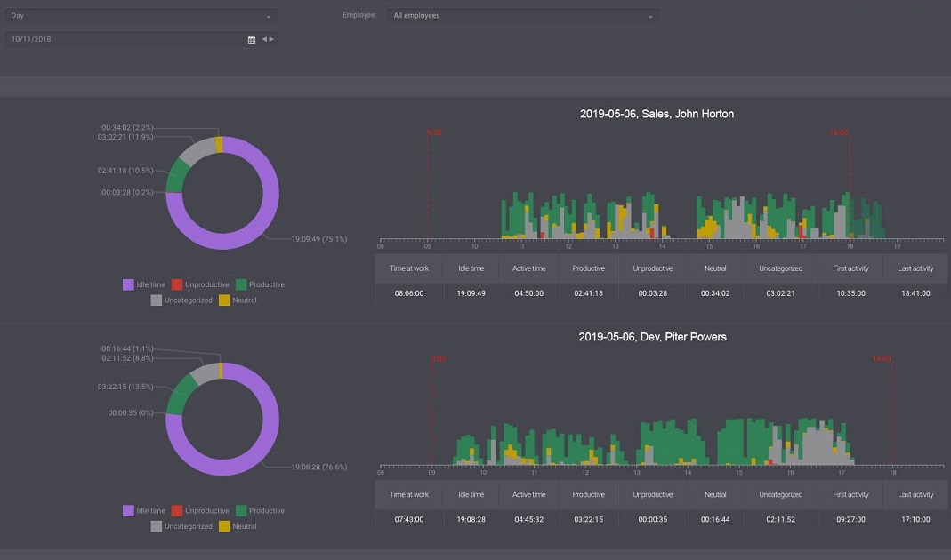Toggle Uncategorized legend in John Horton chart
The height and width of the screenshot is (560, 951).
pyautogui.click(x=181, y=300)
